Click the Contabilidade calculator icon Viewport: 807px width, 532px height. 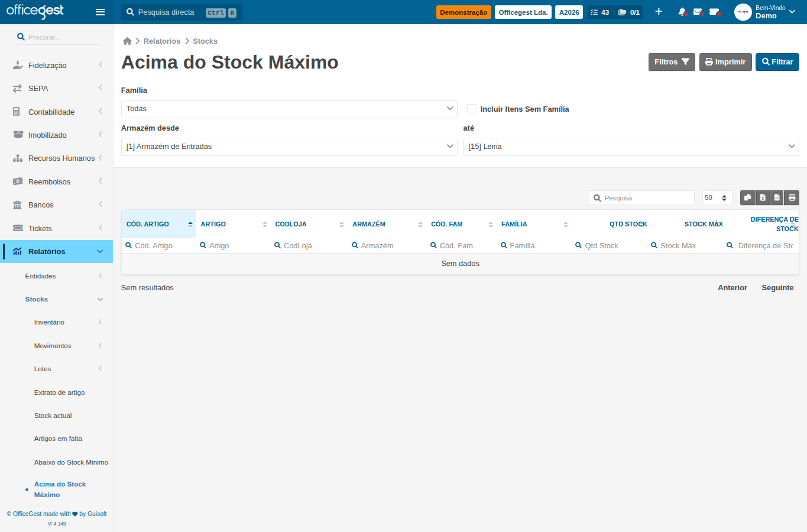[17, 112]
